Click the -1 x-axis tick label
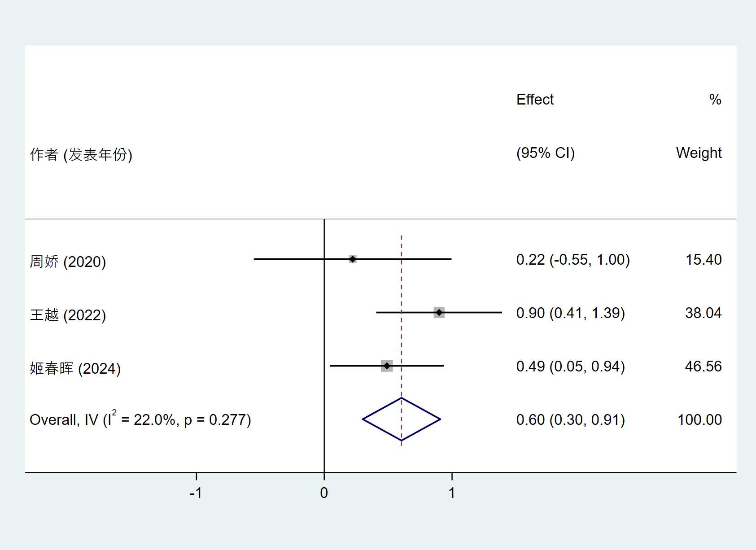 196,493
